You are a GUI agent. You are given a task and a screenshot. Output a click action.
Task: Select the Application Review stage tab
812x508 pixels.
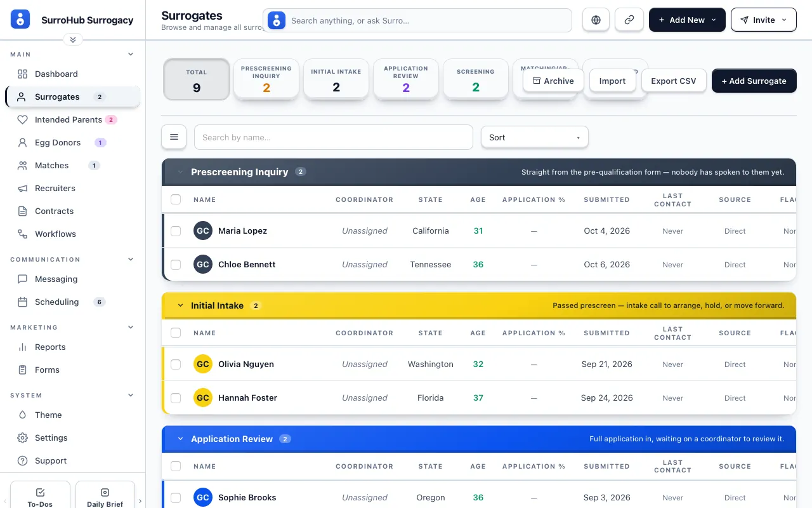pyautogui.click(x=406, y=79)
